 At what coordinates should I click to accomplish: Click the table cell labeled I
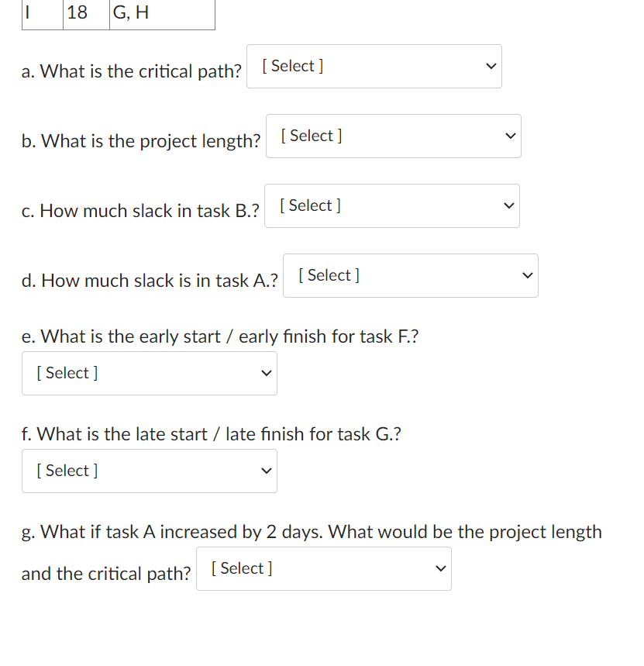pos(42,13)
